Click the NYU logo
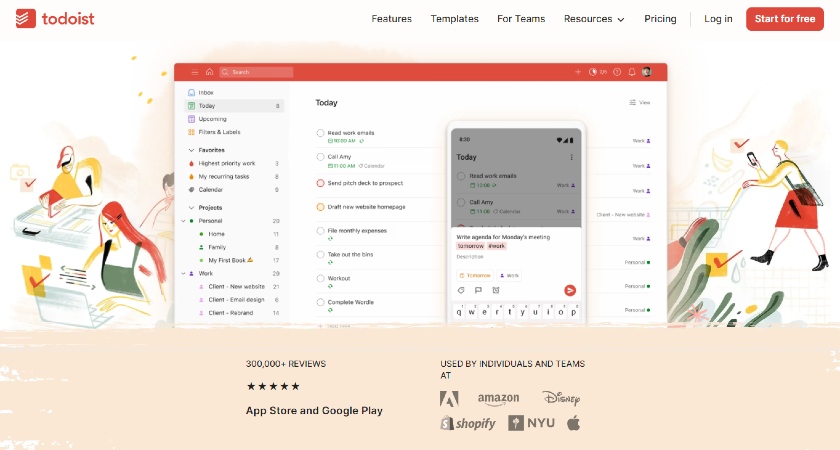Screen dimensions: 840x450 [x=531, y=423]
